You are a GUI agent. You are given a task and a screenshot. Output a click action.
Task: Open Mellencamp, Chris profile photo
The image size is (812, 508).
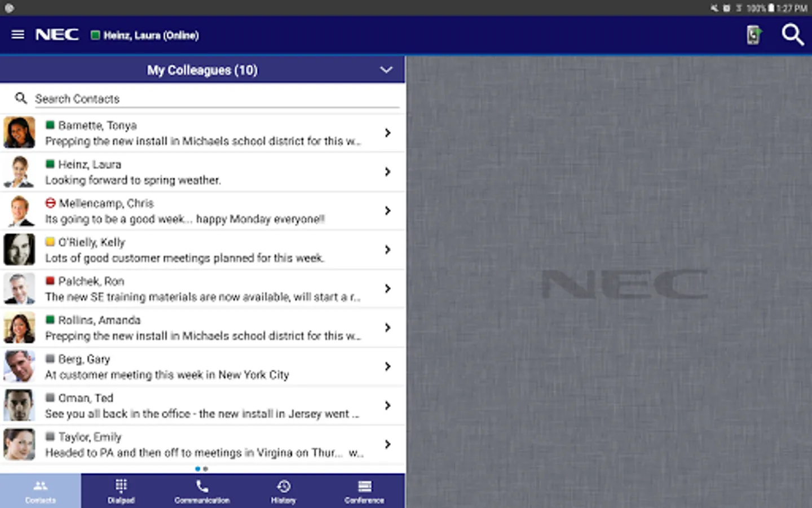click(19, 211)
